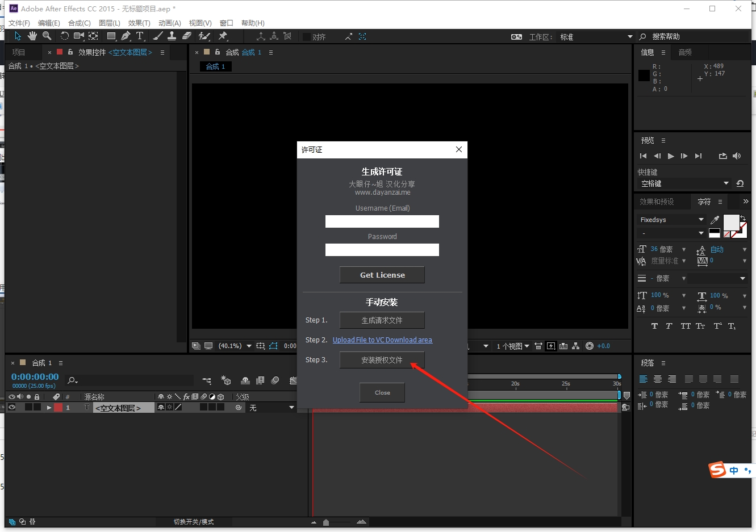This screenshot has height=532, width=756.
Task: Enable the snapping (对齐) checkbox
Action: [307, 37]
